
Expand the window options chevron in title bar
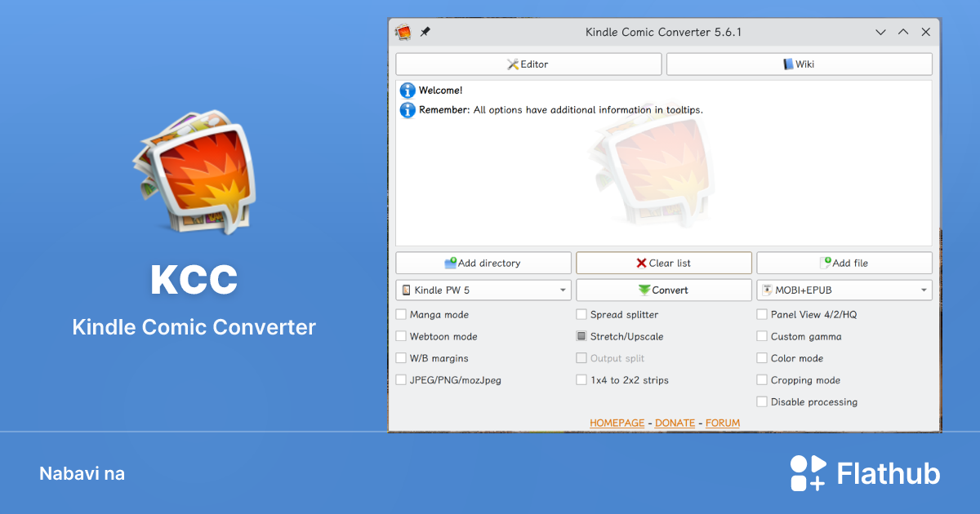click(x=880, y=32)
